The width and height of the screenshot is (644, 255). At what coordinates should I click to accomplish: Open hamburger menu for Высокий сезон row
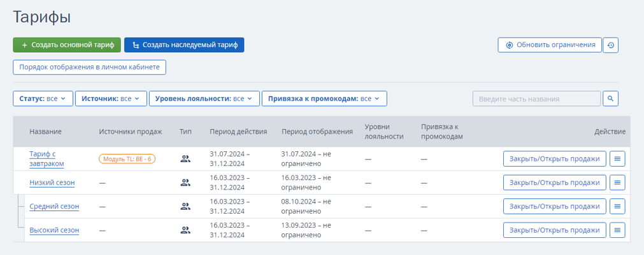(x=617, y=230)
